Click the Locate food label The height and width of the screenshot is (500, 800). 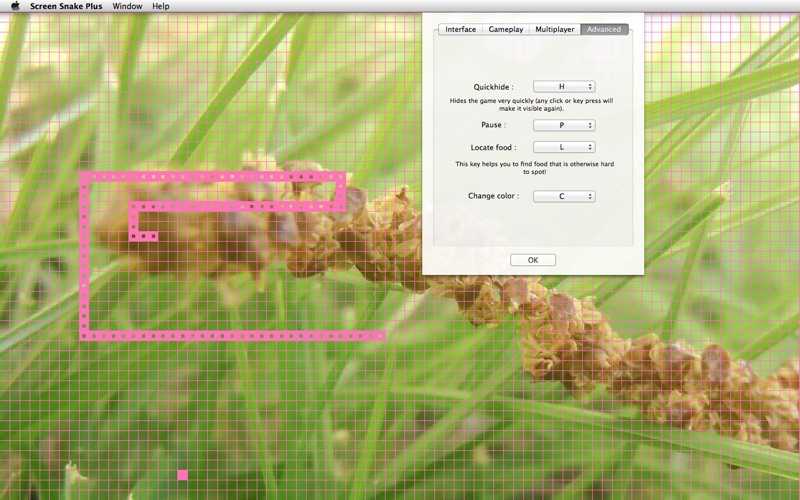pyautogui.click(x=493, y=147)
